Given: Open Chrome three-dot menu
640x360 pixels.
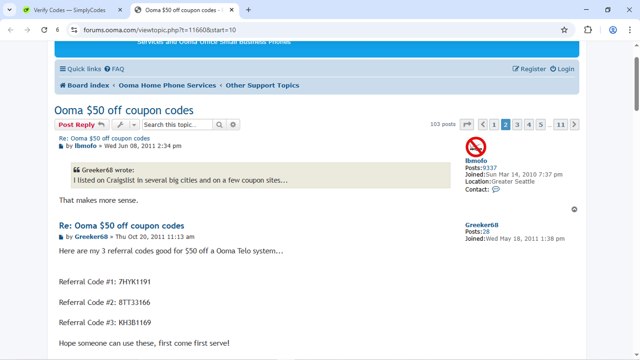Looking at the screenshot, I should tap(629, 30).
